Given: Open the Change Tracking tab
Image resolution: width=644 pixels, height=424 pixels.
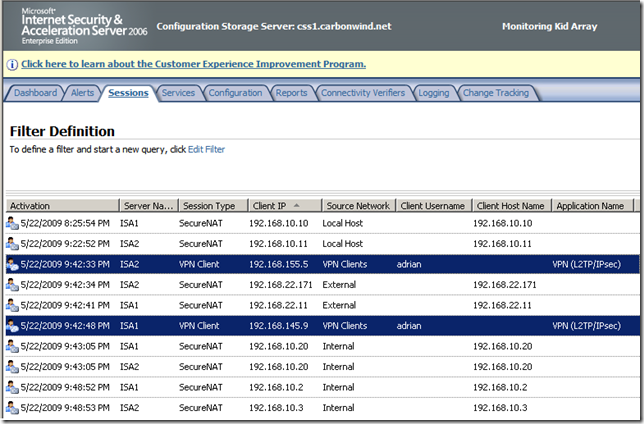Looking at the screenshot, I should click(x=496, y=93).
